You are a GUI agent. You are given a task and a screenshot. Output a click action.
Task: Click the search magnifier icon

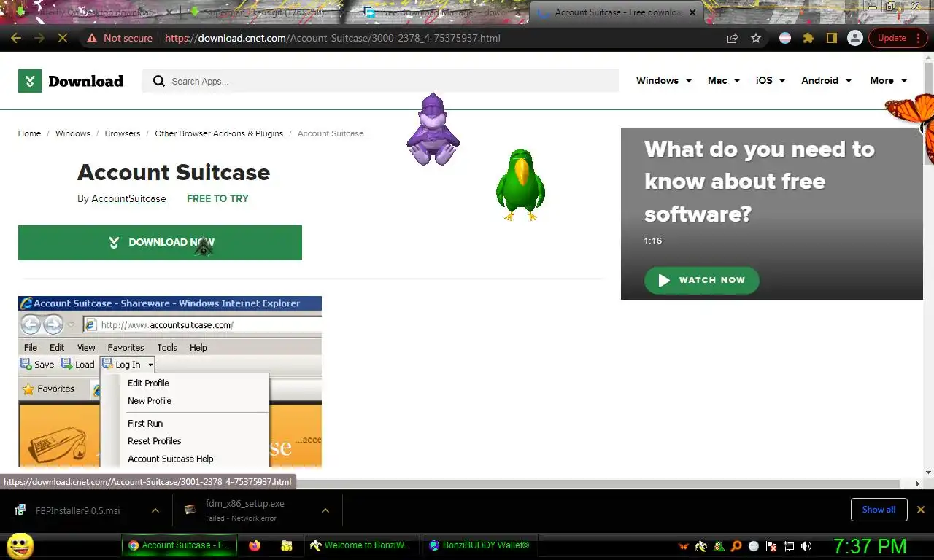click(159, 81)
